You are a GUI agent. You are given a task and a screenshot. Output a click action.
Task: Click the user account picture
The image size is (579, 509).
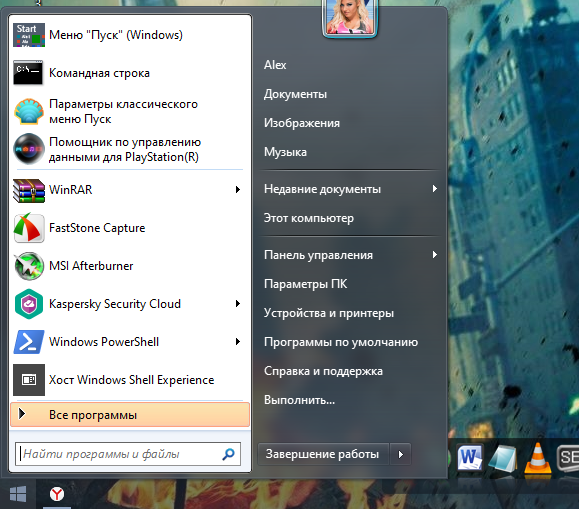tap(349, 17)
